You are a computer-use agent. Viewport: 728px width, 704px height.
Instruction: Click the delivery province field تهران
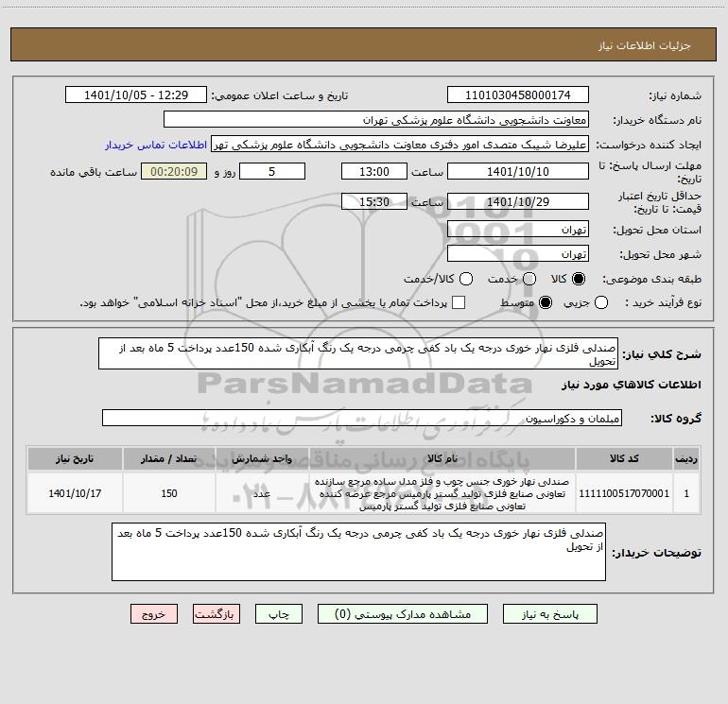518,230
